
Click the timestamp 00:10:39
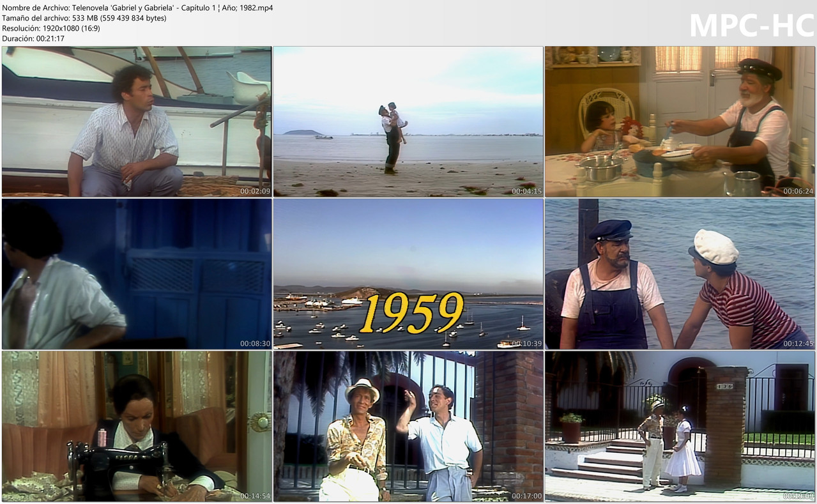coord(526,343)
